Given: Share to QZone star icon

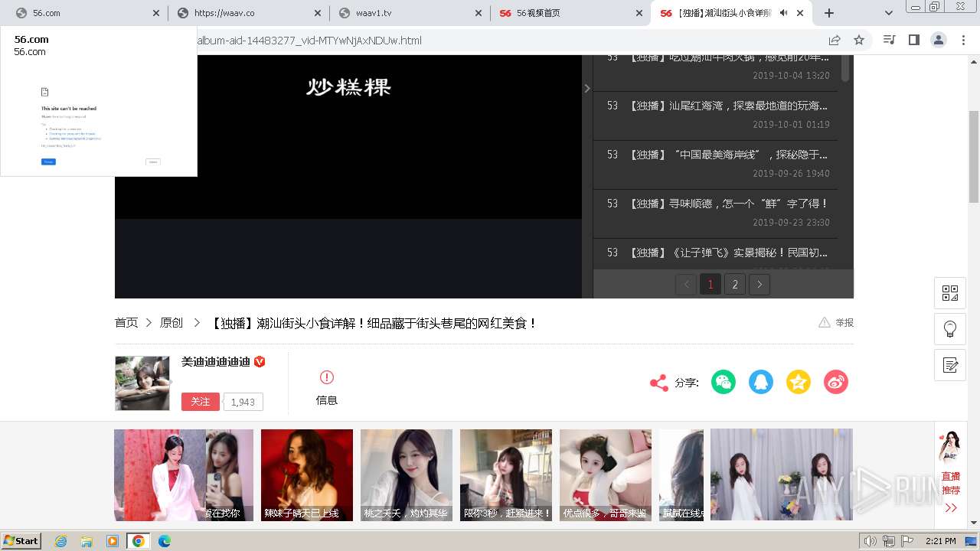Looking at the screenshot, I should [x=799, y=382].
